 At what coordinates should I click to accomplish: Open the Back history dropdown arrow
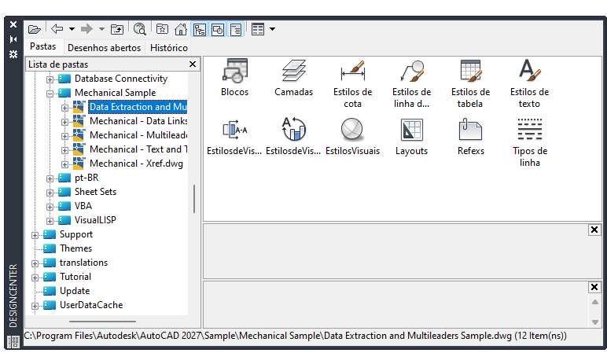click(x=72, y=29)
